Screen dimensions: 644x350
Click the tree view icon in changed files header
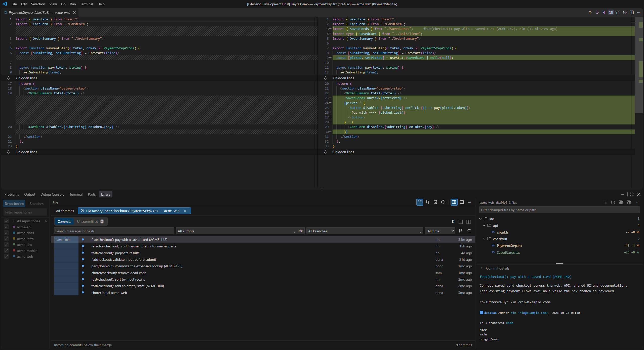pos(613,202)
